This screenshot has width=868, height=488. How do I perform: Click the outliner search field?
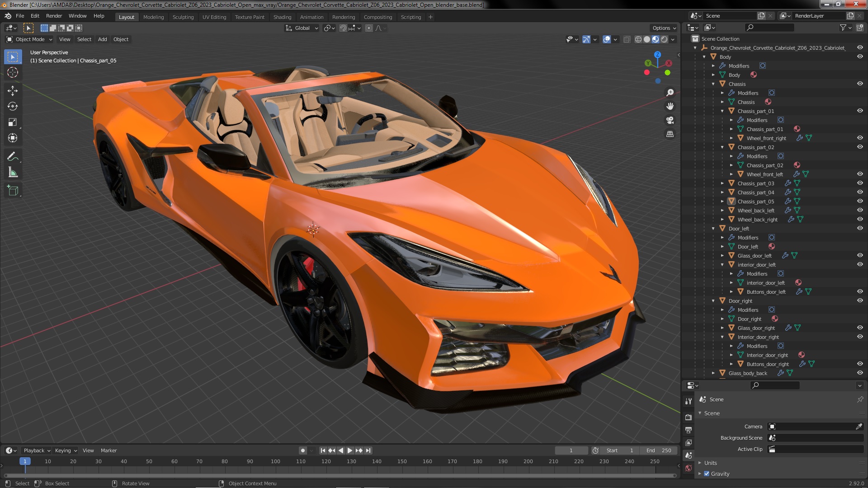point(769,28)
